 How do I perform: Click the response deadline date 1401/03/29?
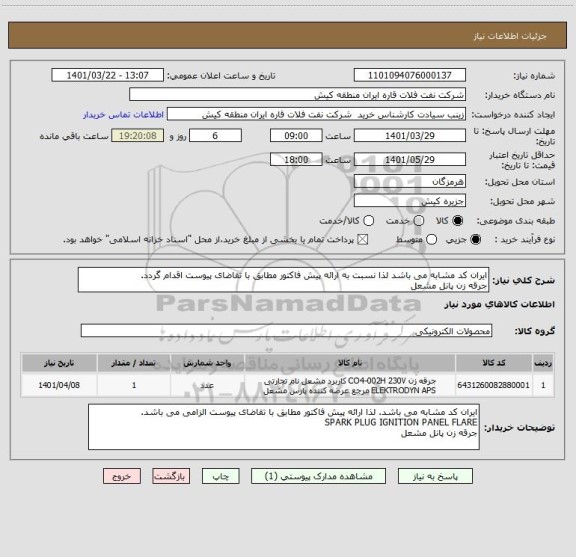(x=410, y=136)
